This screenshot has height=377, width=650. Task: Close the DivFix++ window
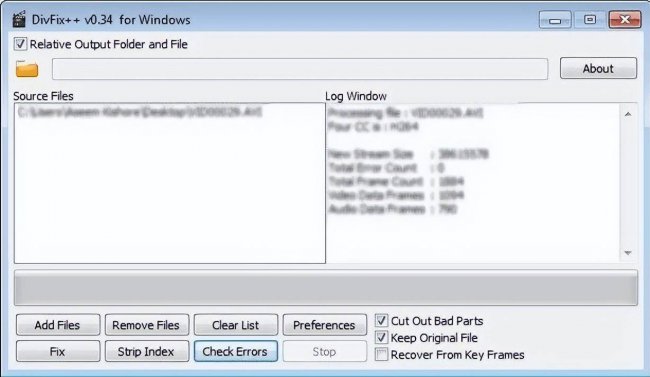pos(625,20)
